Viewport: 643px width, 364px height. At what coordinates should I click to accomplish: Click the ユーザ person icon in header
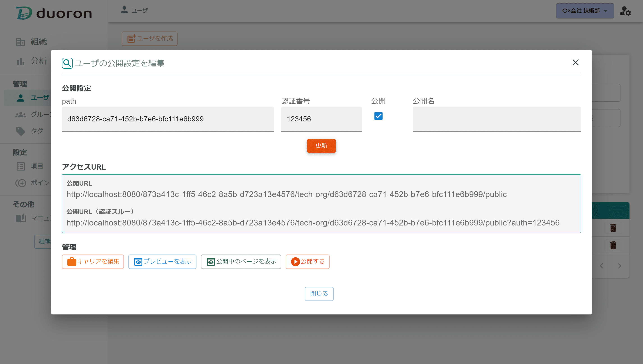coord(124,10)
